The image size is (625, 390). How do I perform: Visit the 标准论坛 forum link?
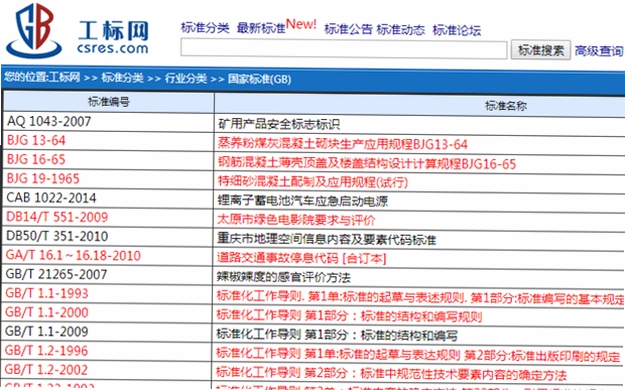(x=457, y=30)
